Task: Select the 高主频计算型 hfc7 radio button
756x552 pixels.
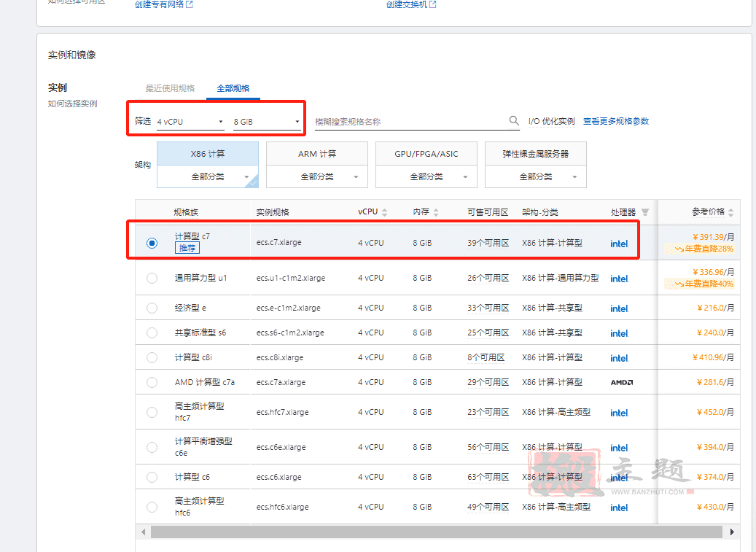Action: tap(152, 412)
